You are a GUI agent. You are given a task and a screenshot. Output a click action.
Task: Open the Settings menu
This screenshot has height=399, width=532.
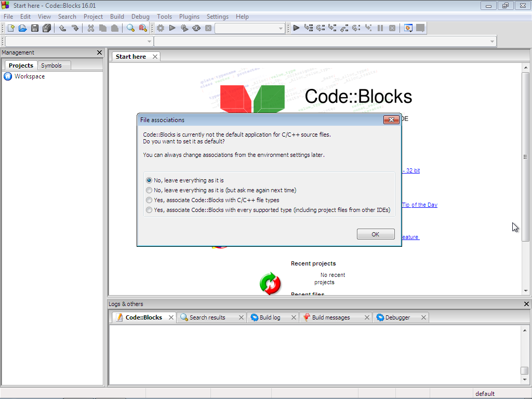tap(218, 17)
